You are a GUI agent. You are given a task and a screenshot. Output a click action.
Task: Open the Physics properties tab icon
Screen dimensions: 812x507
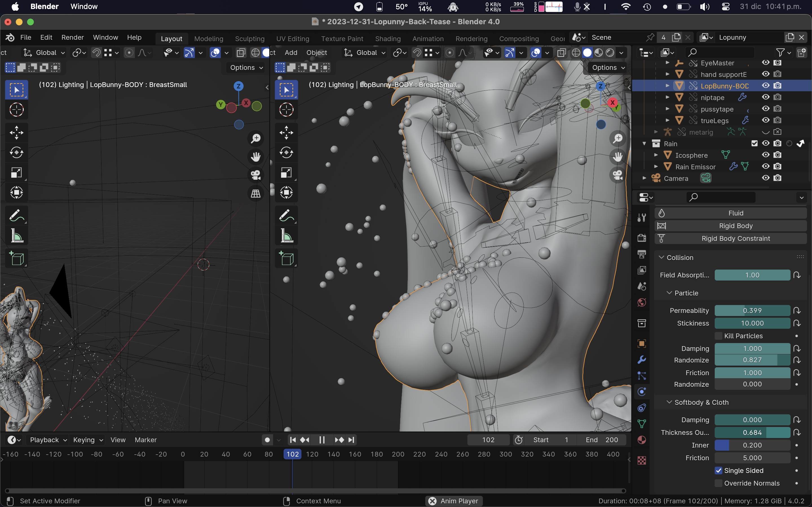[x=641, y=392]
